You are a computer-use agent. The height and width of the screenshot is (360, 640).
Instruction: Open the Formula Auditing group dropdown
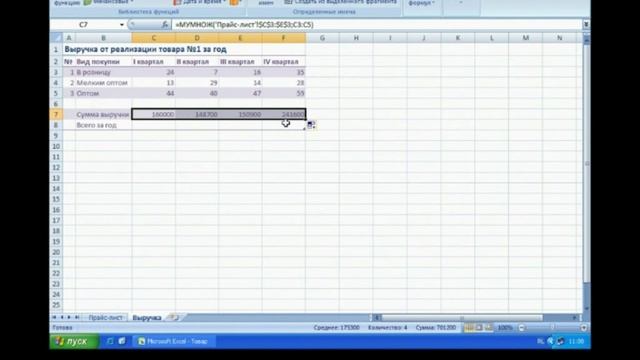pos(422,3)
